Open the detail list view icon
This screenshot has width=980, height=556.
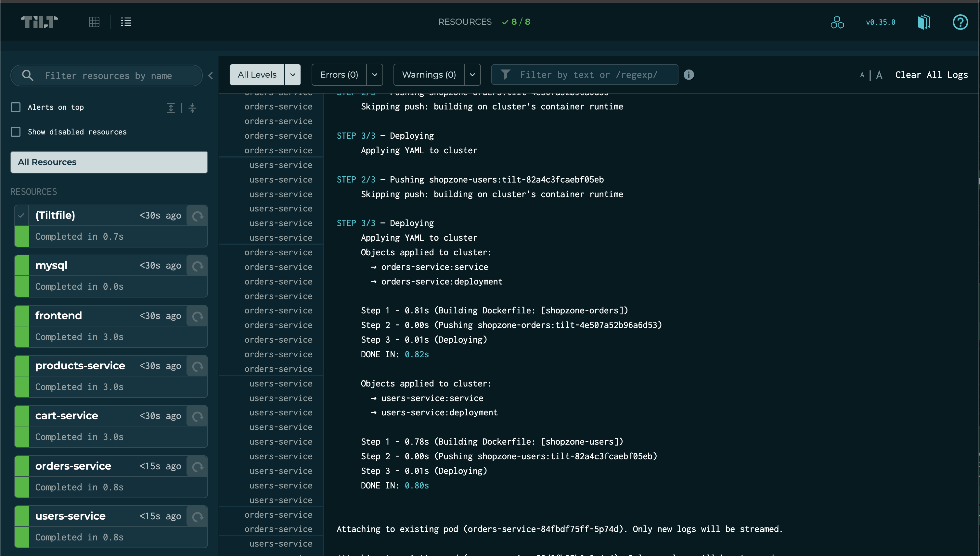[x=126, y=22]
